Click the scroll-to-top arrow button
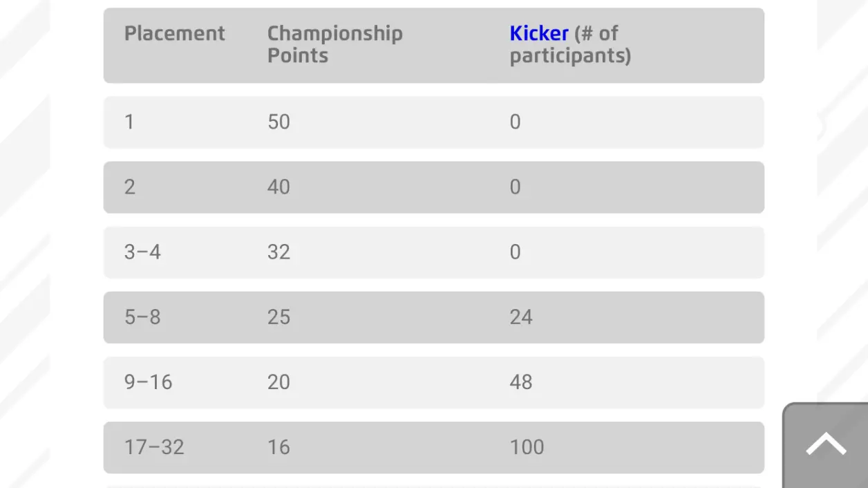Viewport: 868px width, 488px height. (x=826, y=444)
